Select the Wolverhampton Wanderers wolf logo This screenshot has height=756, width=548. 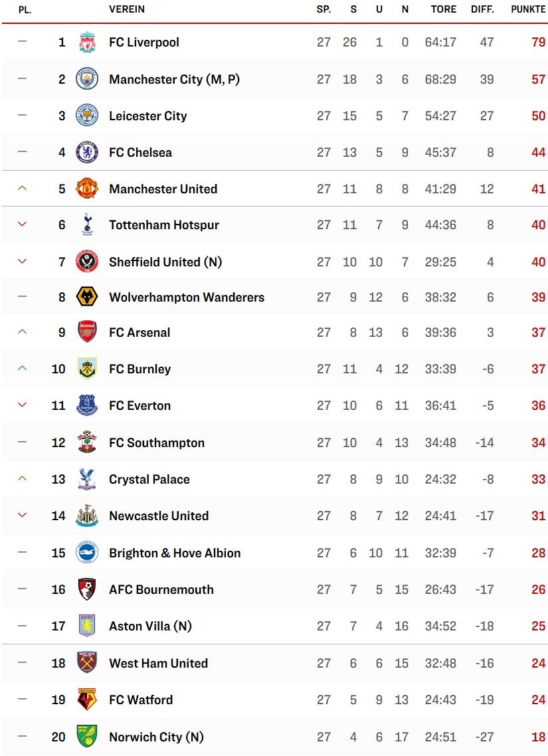(x=87, y=297)
